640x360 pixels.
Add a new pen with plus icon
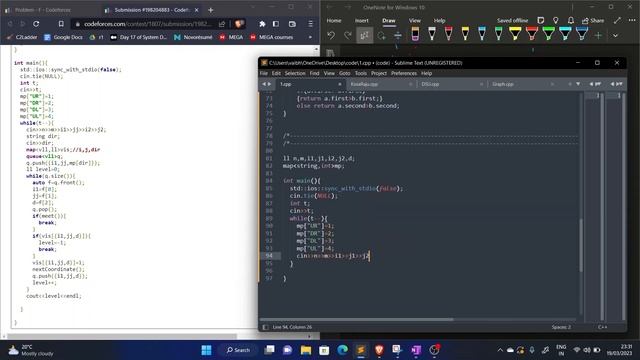(598, 36)
